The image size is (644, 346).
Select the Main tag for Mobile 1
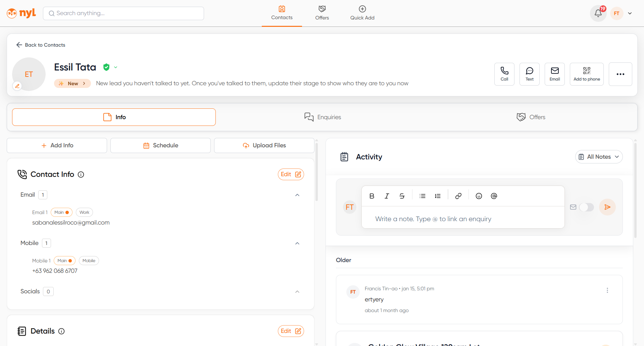tap(64, 261)
